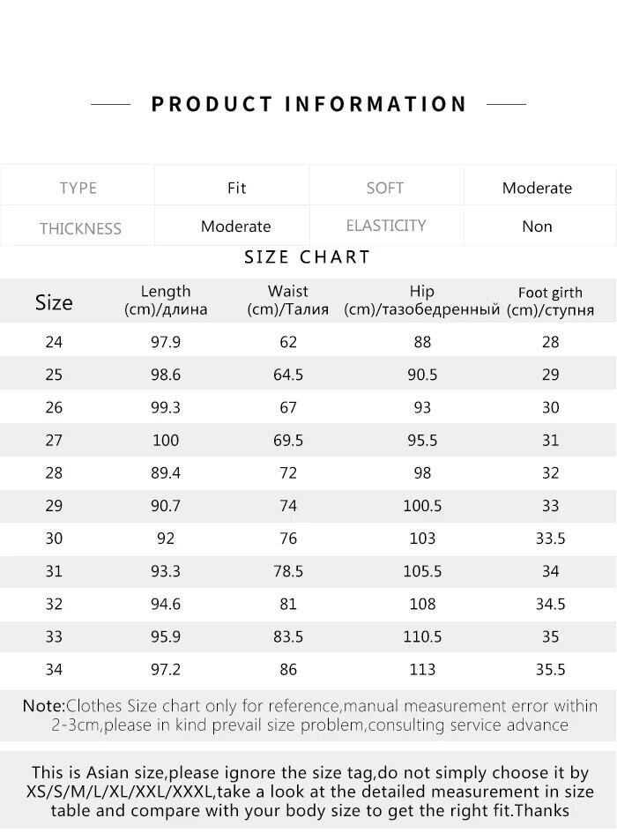This screenshot has width=617, height=840.
Task: Click the Asian size disclaimer paragraph
Action: 308,792
